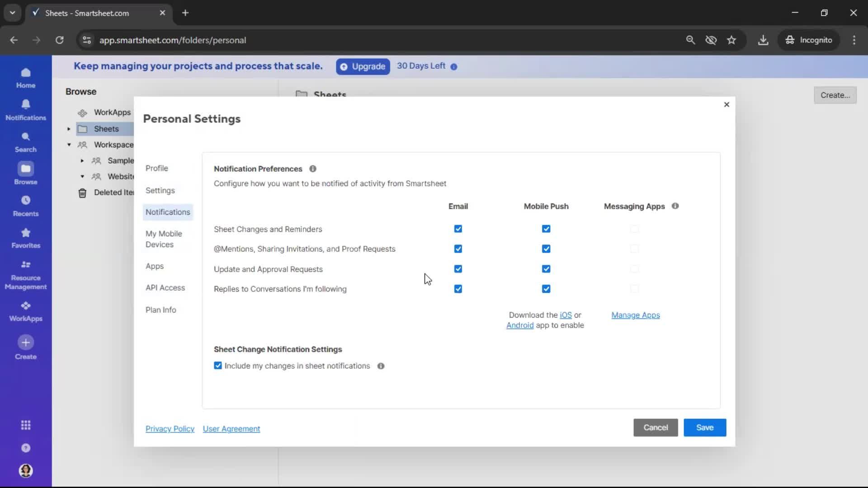The width and height of the screenshot is (868, 488).
Task: Expand the Sheets folder tree arrow
Action: click(69, 129)
